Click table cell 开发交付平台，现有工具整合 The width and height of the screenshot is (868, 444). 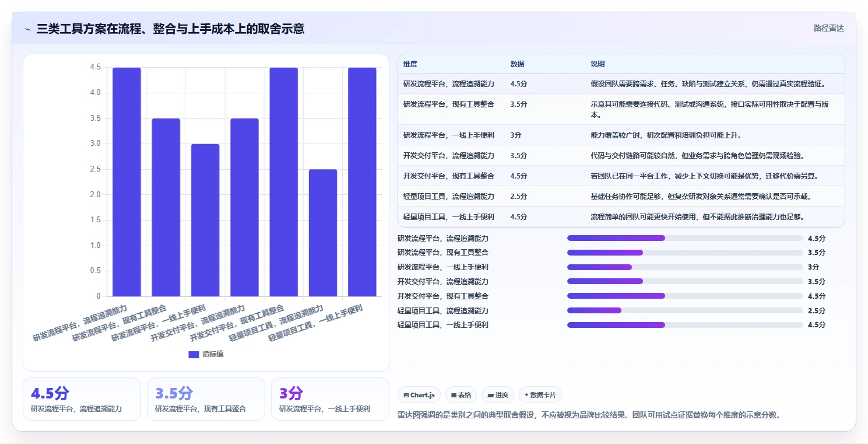tap(449, 176)
